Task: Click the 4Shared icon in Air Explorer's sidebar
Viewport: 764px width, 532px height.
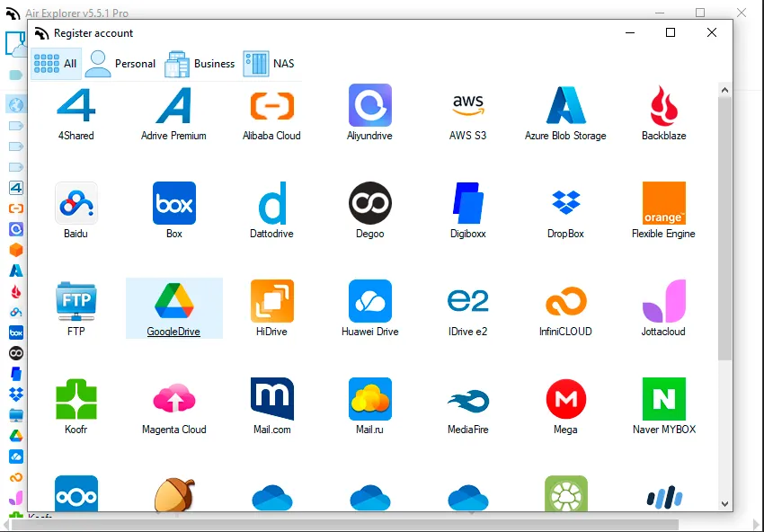Action: click(x=16, y=188)
